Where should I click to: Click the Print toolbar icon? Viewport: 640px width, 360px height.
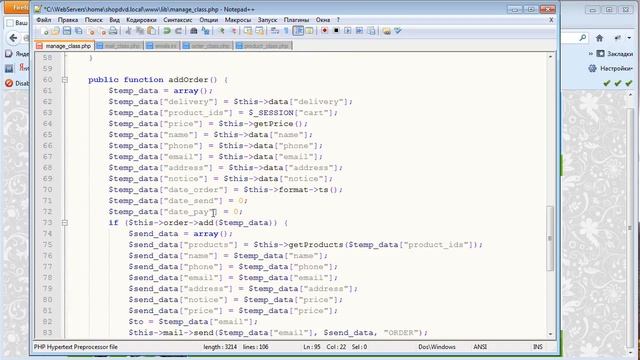tap(114, 31)
